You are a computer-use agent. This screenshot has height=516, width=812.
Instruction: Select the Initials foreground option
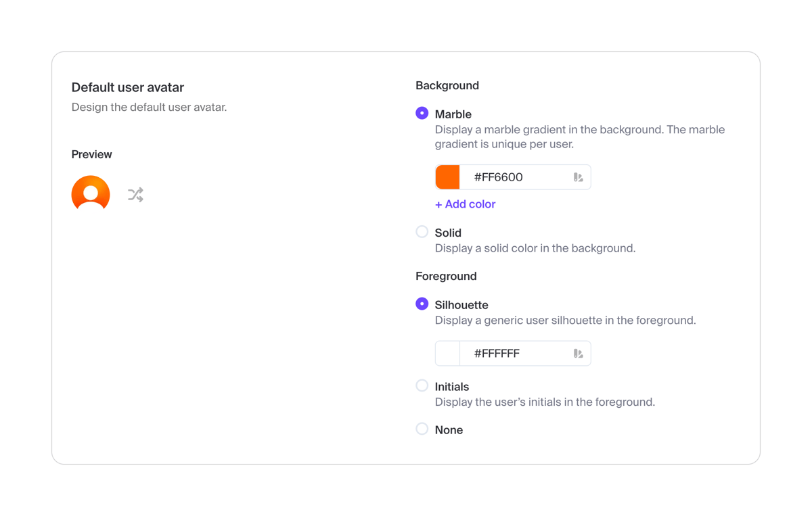(x=422, y=385)
